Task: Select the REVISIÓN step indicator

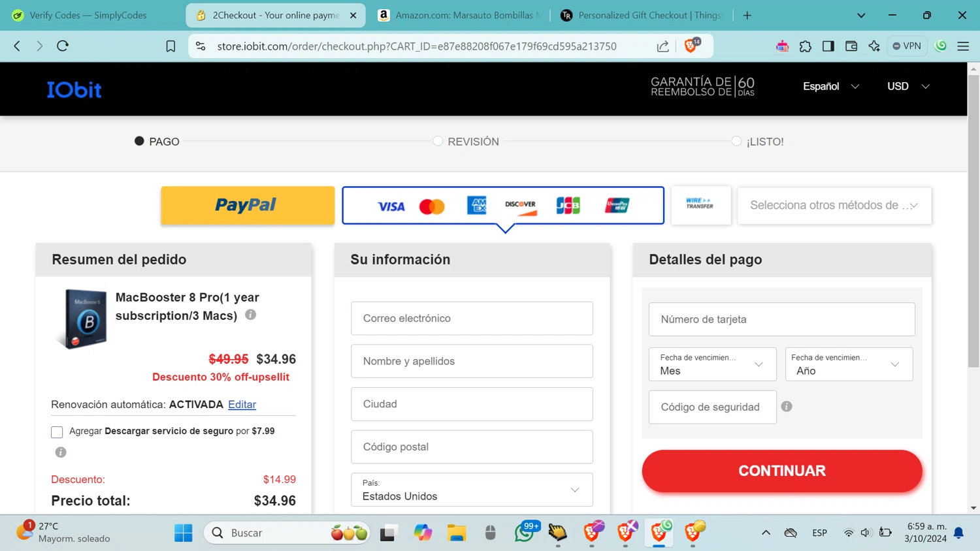Action: click(466, 142)
